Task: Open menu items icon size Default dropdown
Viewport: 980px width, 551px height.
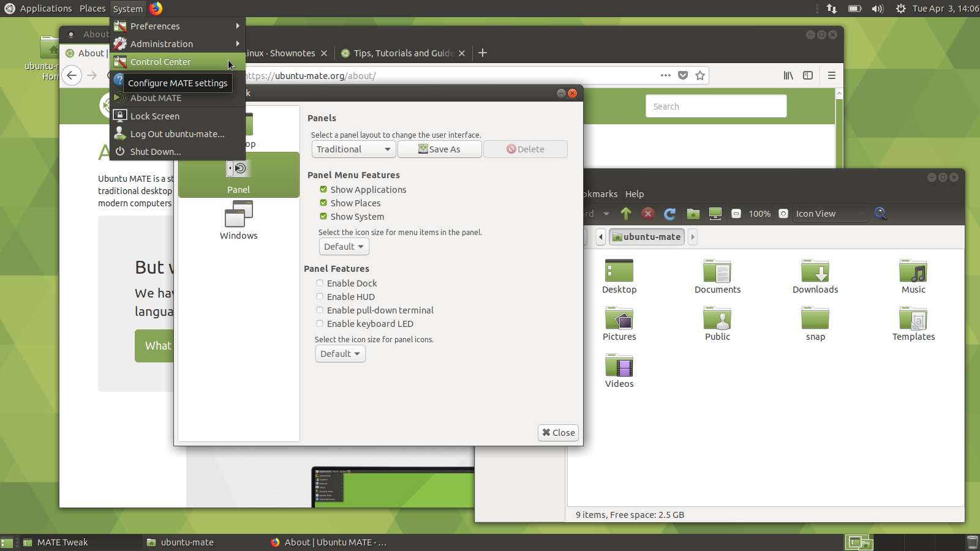Action: 344,247
